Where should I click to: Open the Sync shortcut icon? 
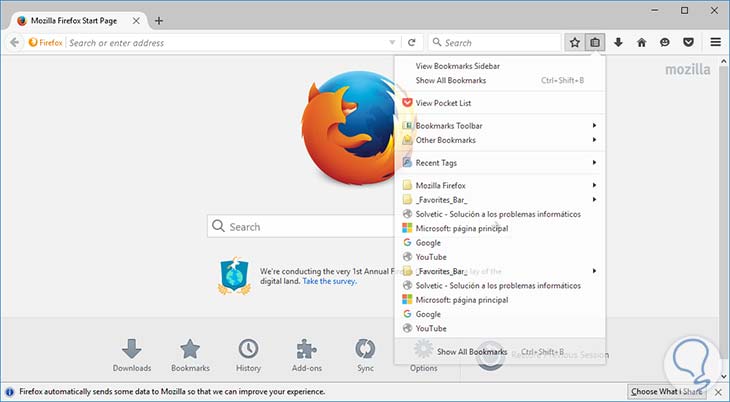click(365, 355)
